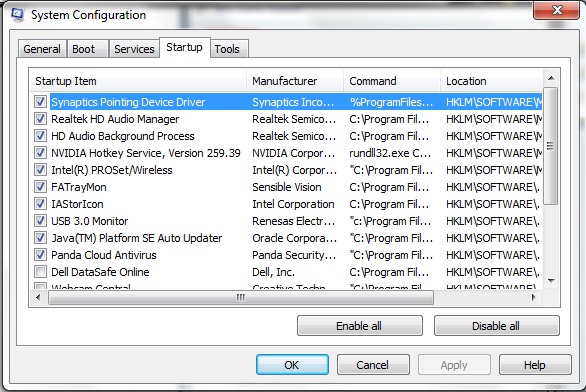The height and width of the screenshot is (392, 586).
Task: Click the horizontal scroll left arrow
Action: click(x=38, y=297)
